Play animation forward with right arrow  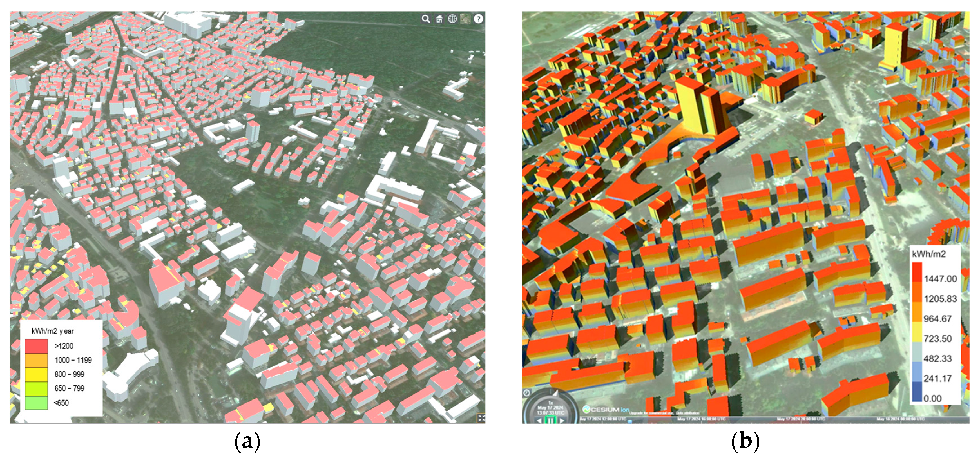click(562, 421)
